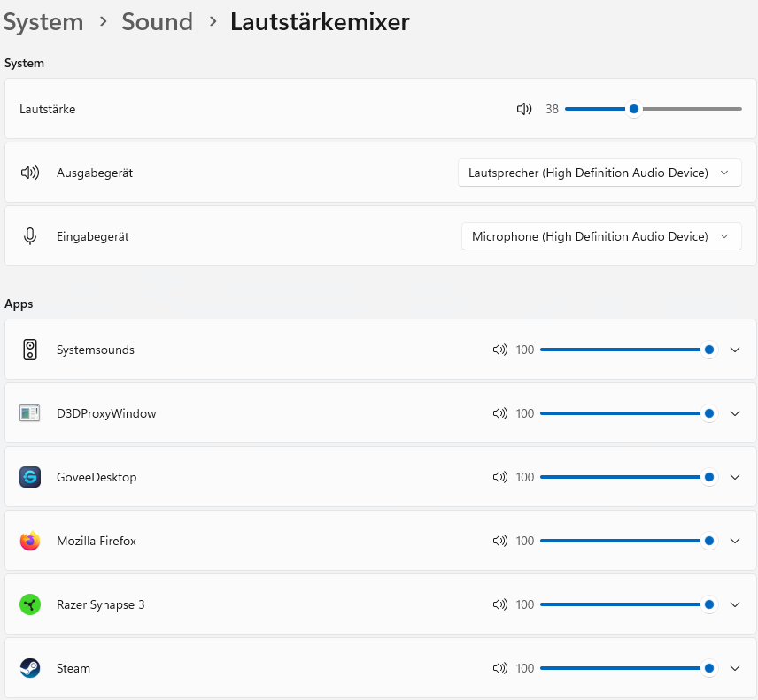Mute D3DProxyWindow via its speaker icon
758x700 pixels.
pyautogui.click(x=500, y=413)
